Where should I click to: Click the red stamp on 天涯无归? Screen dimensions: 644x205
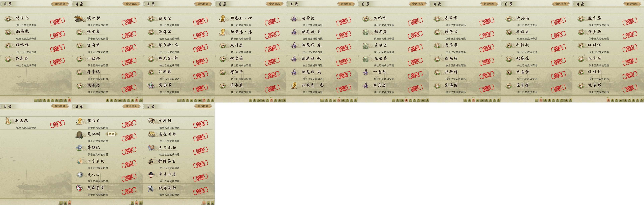[x=200, y=151]
